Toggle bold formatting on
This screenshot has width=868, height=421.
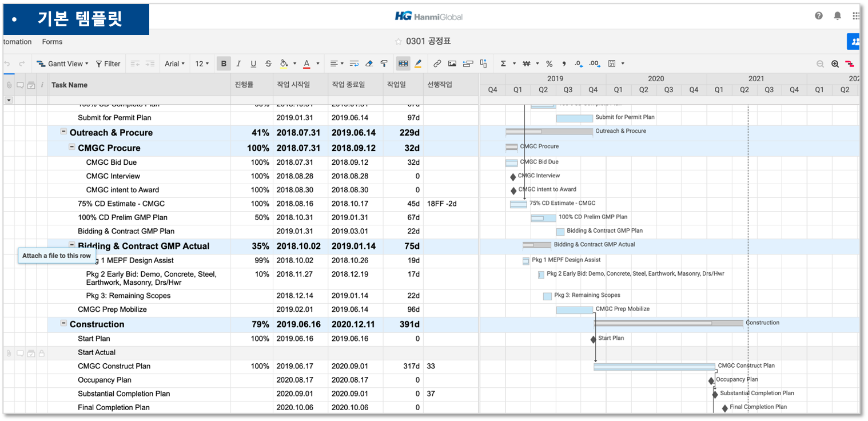(224, 63)
